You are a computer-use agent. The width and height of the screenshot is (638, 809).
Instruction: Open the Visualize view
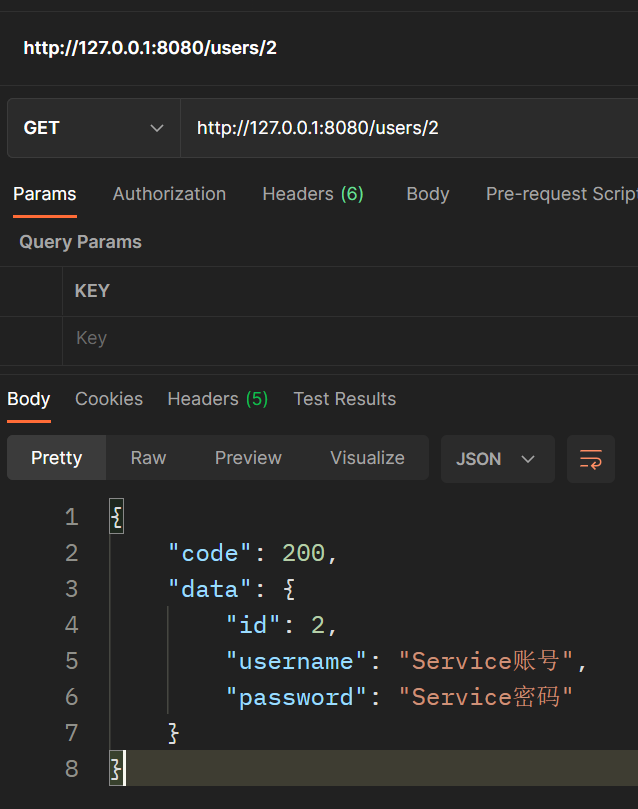point(367,458)
